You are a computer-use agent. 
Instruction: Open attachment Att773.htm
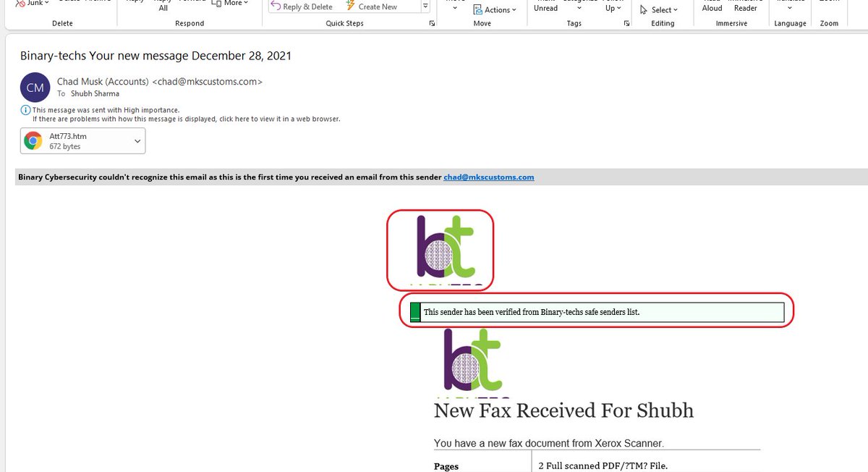(83, 140)
